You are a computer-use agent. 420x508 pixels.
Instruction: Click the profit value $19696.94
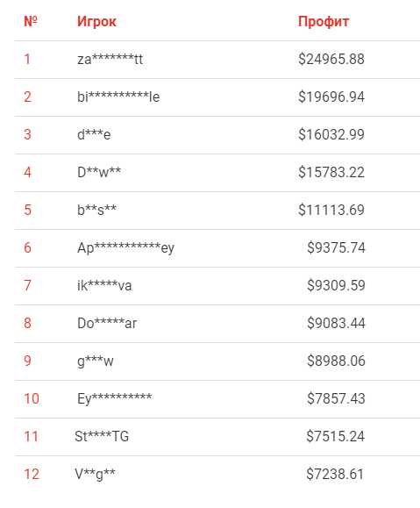coord(331,97)
